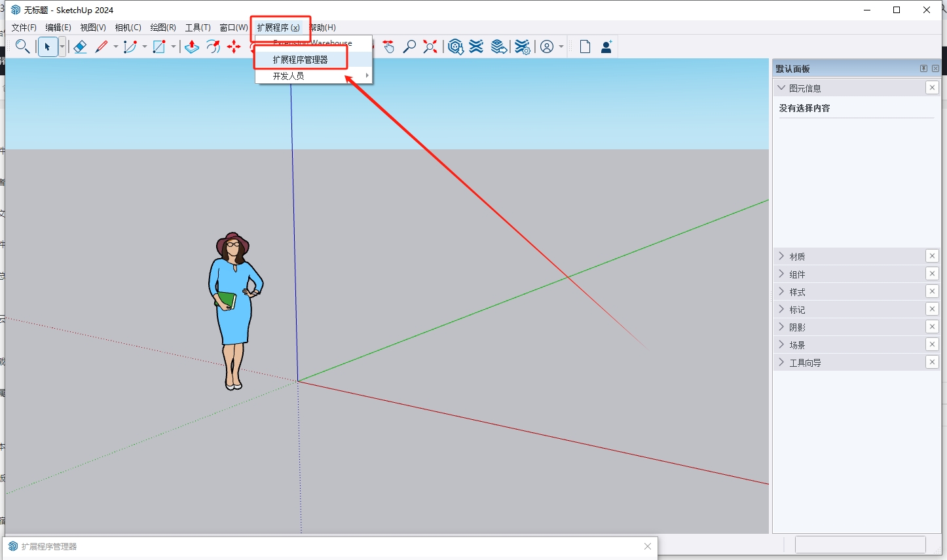
Task: Pick the Eraser tool
Action: pos(80,47)
